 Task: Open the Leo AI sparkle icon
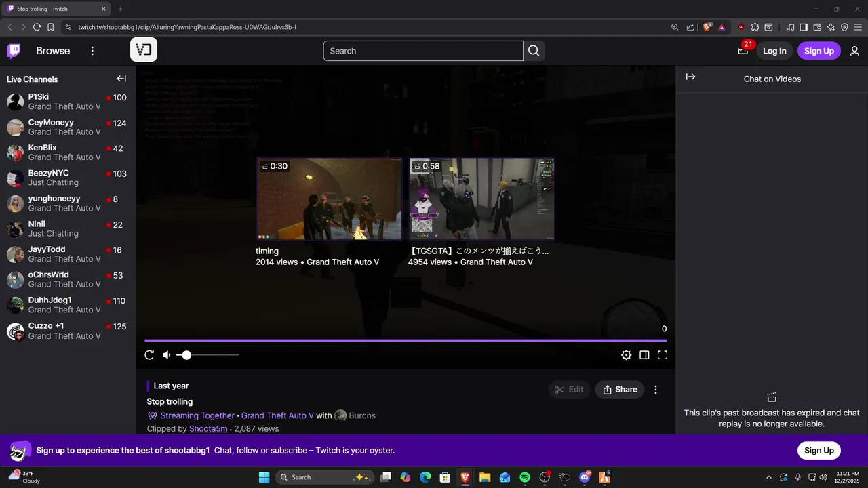831,27
